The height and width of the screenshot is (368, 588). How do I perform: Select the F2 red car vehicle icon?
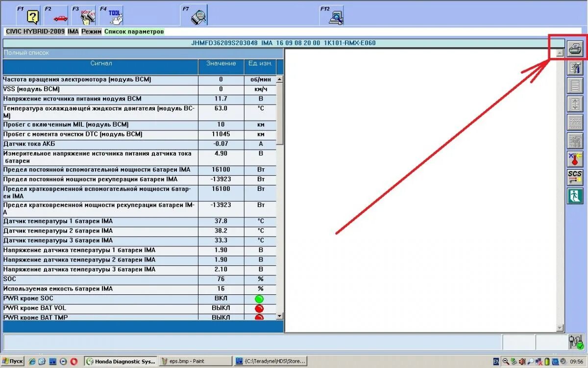pyautogui.click(x=60, y=17)
